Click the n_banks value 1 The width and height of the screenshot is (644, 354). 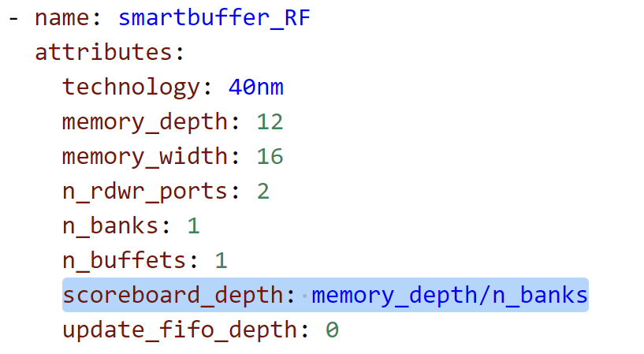193,225
